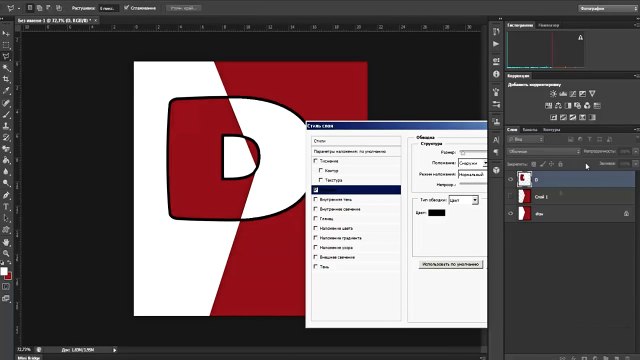This screenshot has height=360, width=640.
Task: Open layer opacity slider arrow
Action: (x=636, y=151)
